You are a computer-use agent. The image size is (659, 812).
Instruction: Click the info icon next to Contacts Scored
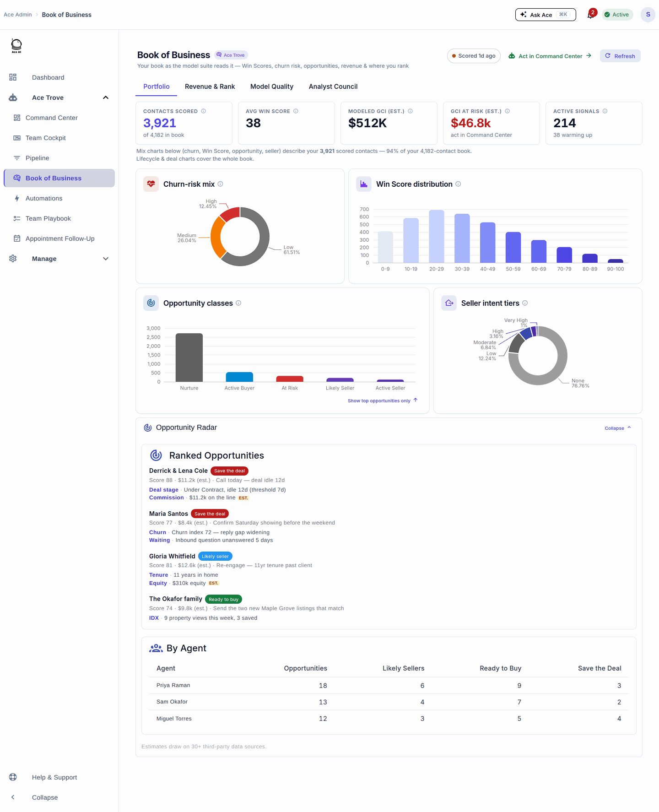(x=204, y=111)
